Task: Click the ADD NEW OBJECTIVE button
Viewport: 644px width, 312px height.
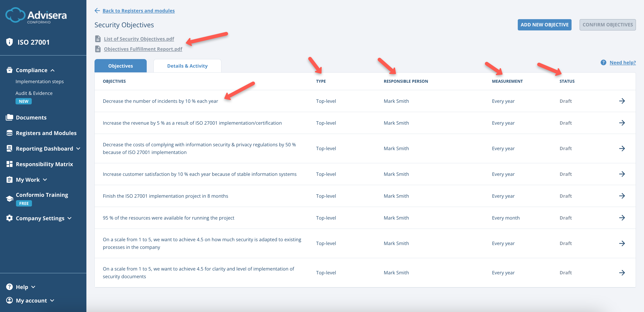Action: tap(545, 25)
